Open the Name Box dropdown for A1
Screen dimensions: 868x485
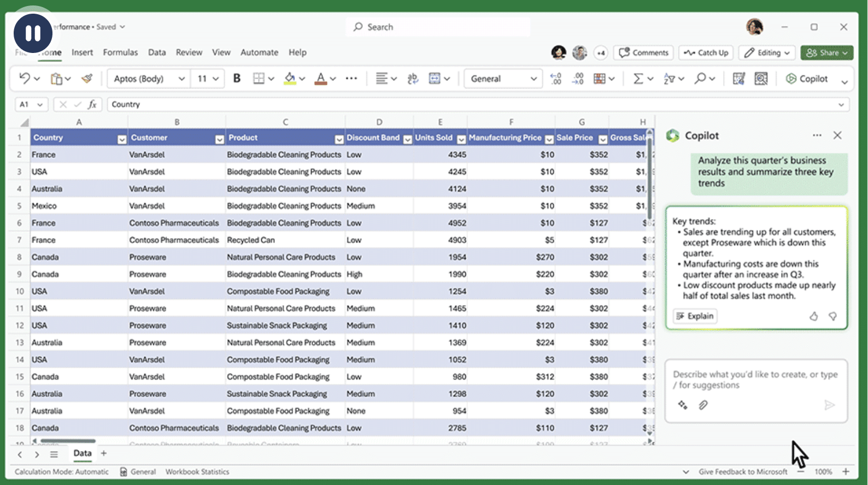(x=40, y=104)
